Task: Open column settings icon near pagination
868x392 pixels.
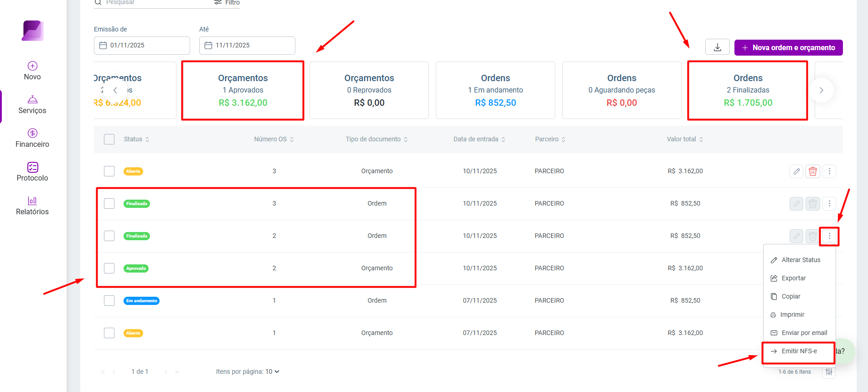Action: click(x=829, y=372)
